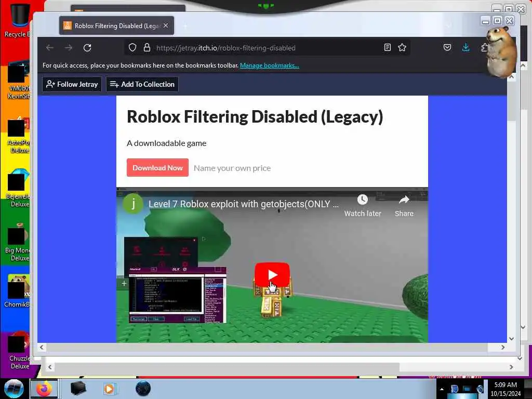This screenshot has width=532, height=399.
Task: Click 'Name your own price' text
Action: [x=232, y=168]
